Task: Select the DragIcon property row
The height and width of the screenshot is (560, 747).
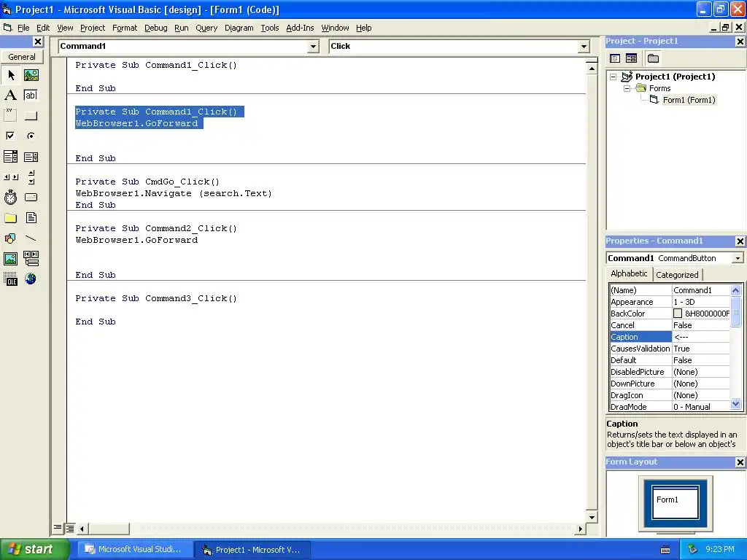Action: [670, 395]
